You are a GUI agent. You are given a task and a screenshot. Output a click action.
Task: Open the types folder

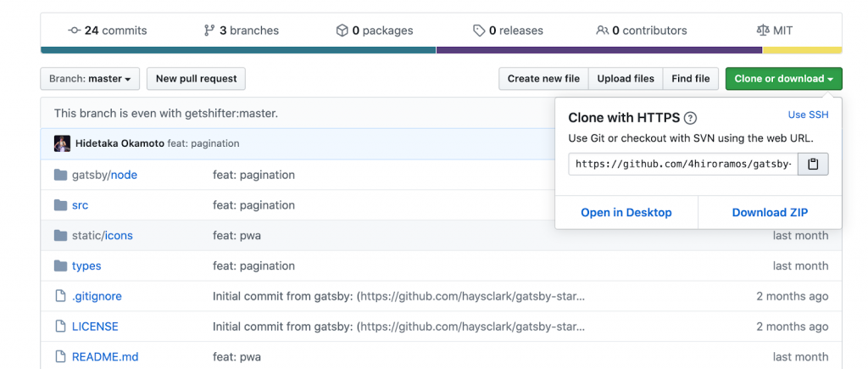[86, 266]
